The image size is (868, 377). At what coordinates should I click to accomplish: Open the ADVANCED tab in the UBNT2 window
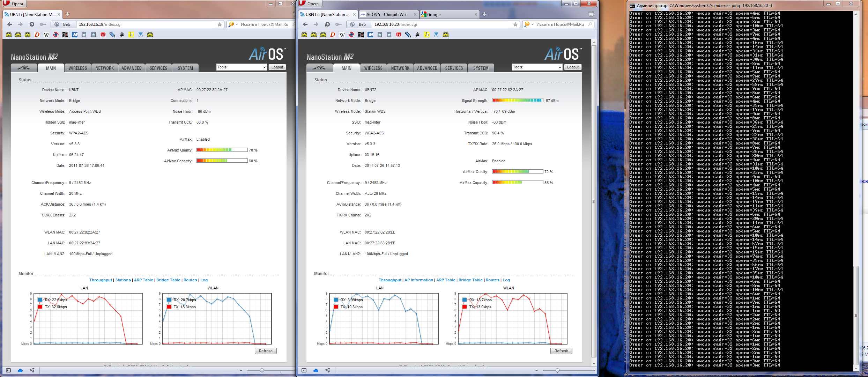tap(427, 68)
